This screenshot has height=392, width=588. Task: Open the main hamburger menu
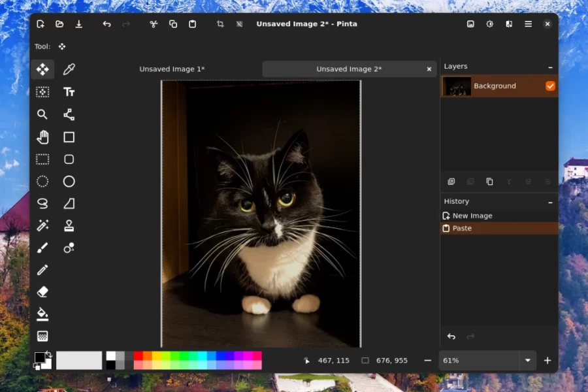tap(528, 24)
